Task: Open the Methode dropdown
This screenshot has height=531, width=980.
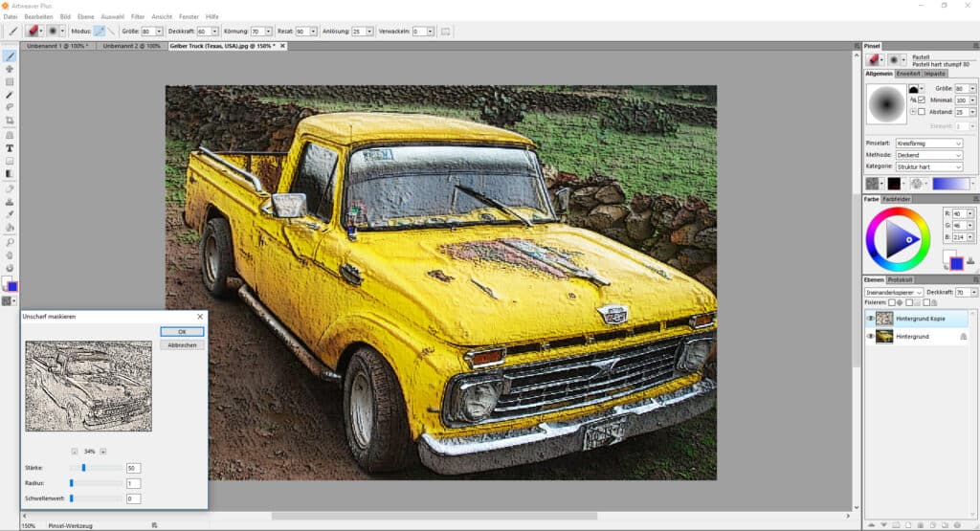Action: tap(928, 155)
